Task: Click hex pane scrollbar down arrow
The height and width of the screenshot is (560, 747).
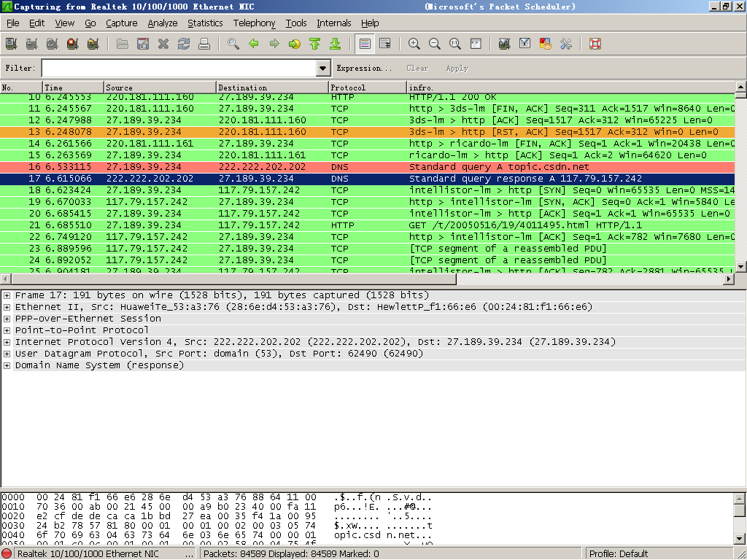Action: point(740,540)
